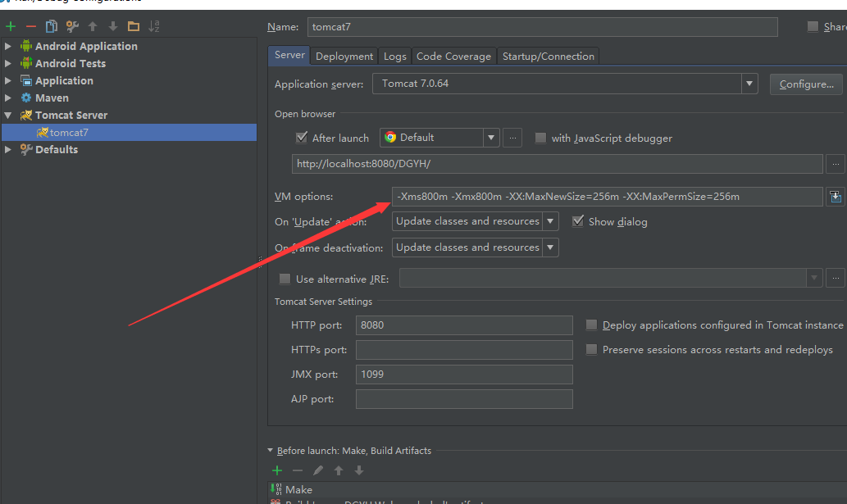The height and width of the screenshot is (504, 847).
Task: Move configuration down in the list
Action: [x=113, y=26]
